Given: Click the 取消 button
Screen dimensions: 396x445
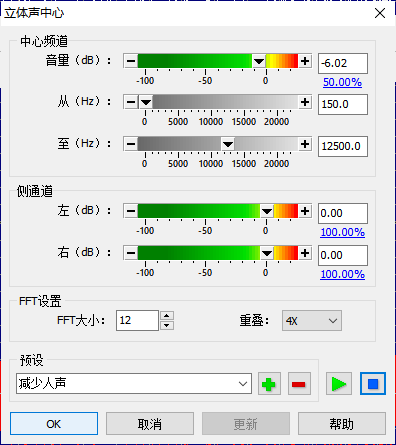Looking at the screenshot, I should tap(150, 424).
